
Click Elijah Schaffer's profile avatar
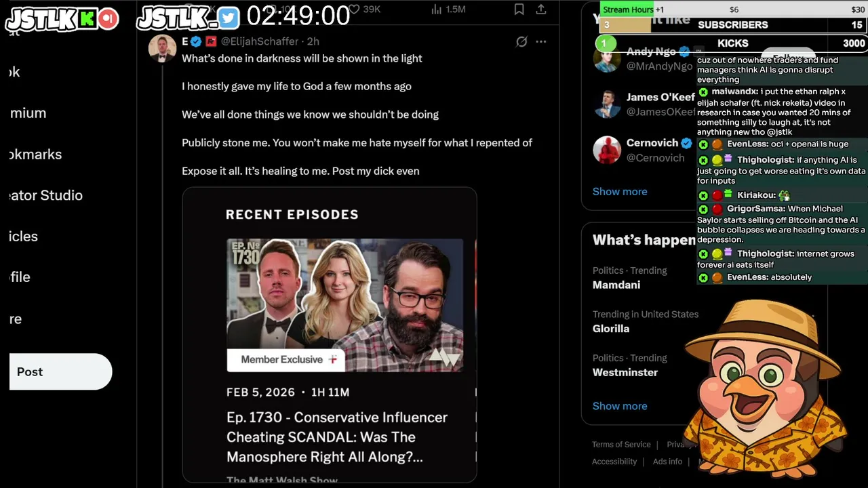(x=162, y=47)
